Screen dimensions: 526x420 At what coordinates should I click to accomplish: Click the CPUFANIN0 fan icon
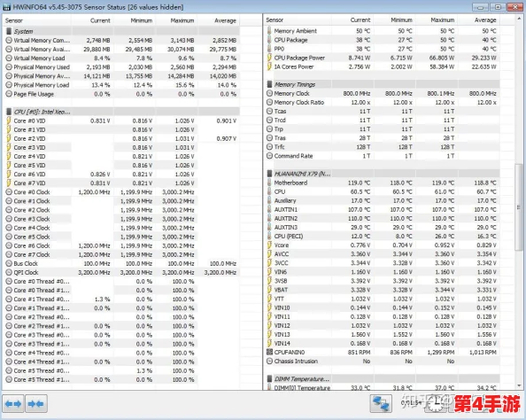(x=269, y=352)
